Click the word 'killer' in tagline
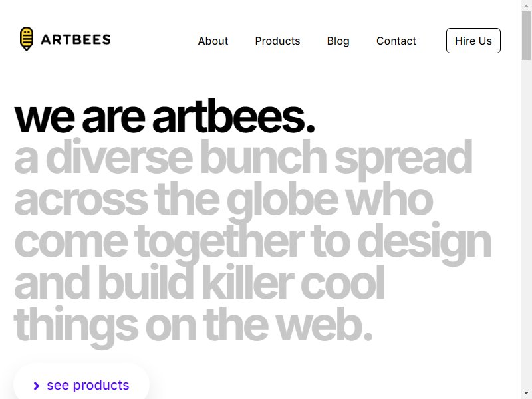The height and width of the screenshot is (399, 532). click(247, 281)
